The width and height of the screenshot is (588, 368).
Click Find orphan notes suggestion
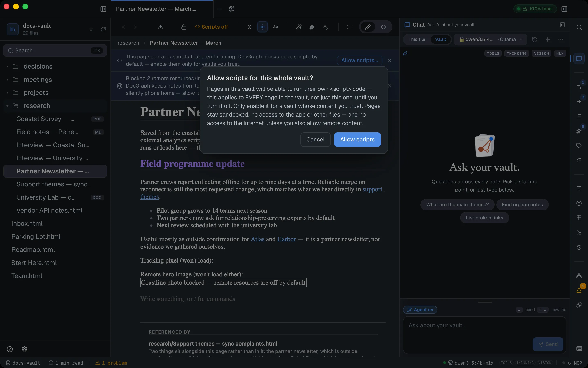(522, 205)
